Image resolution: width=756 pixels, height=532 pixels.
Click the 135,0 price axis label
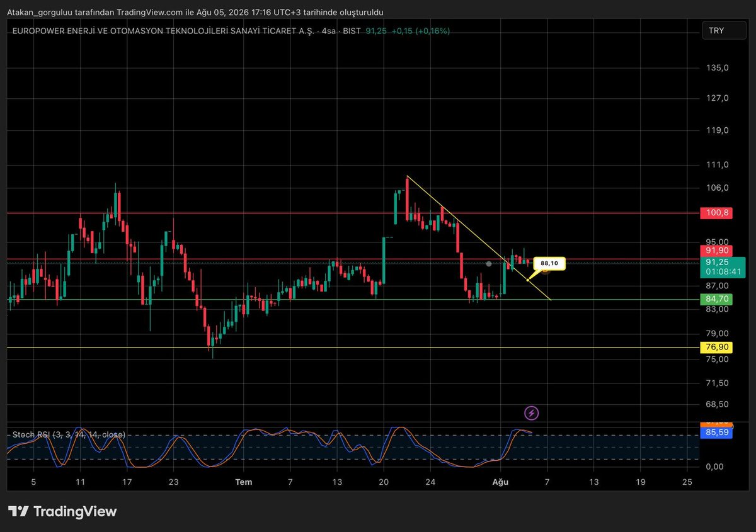(x=718, y=67)
